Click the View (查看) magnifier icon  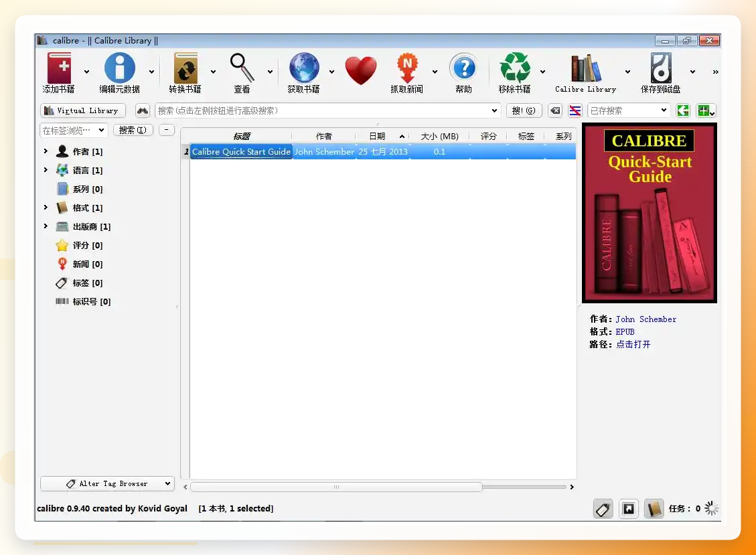[x=242, y=68]
